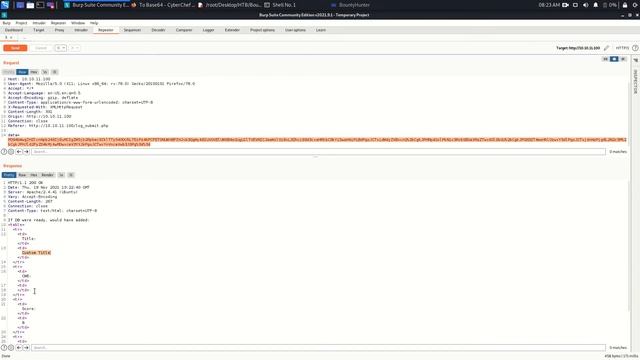Switch to top-bottom layout icon

[614, 59]
